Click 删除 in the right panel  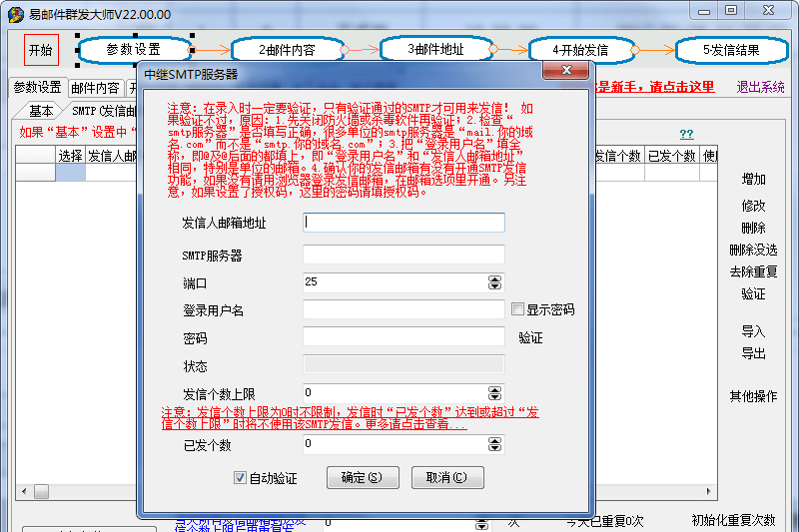click(x=754, y=228)
